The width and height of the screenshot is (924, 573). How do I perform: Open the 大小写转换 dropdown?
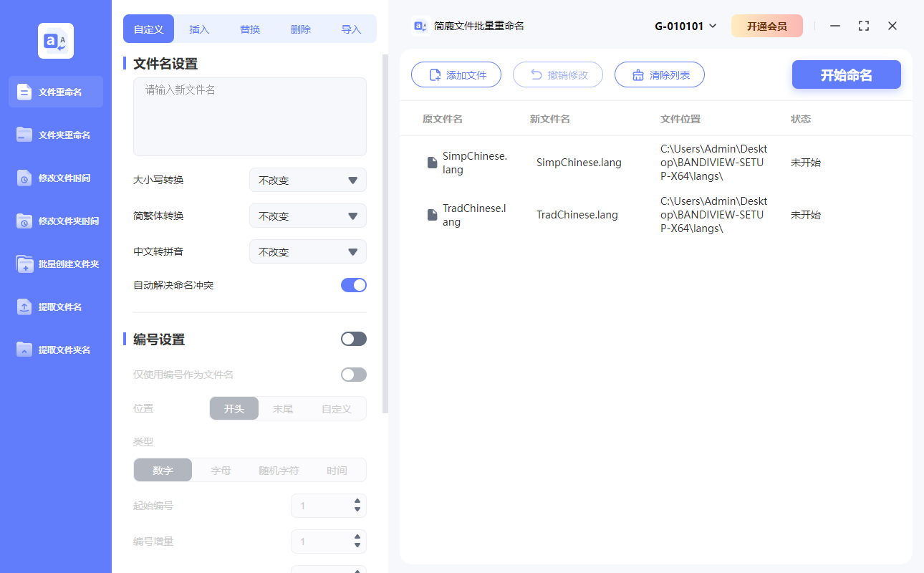click(307, 180)
